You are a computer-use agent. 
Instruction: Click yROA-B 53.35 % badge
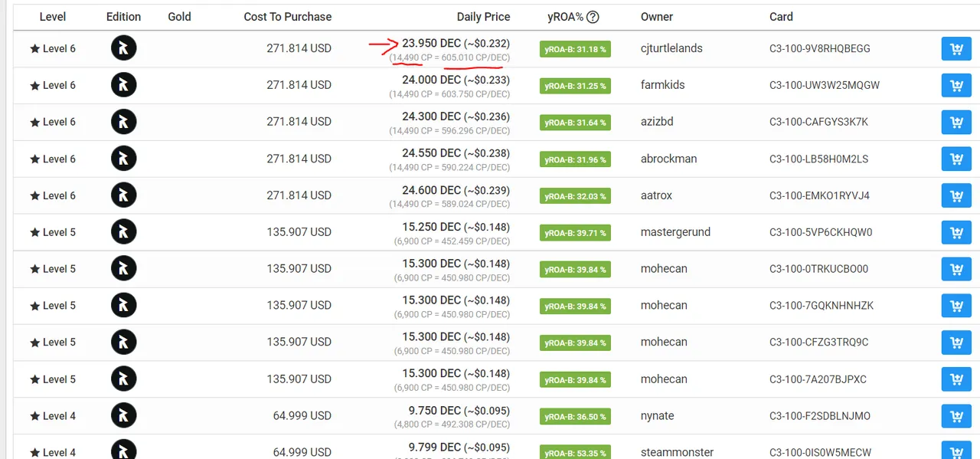[x=575, y=452]
